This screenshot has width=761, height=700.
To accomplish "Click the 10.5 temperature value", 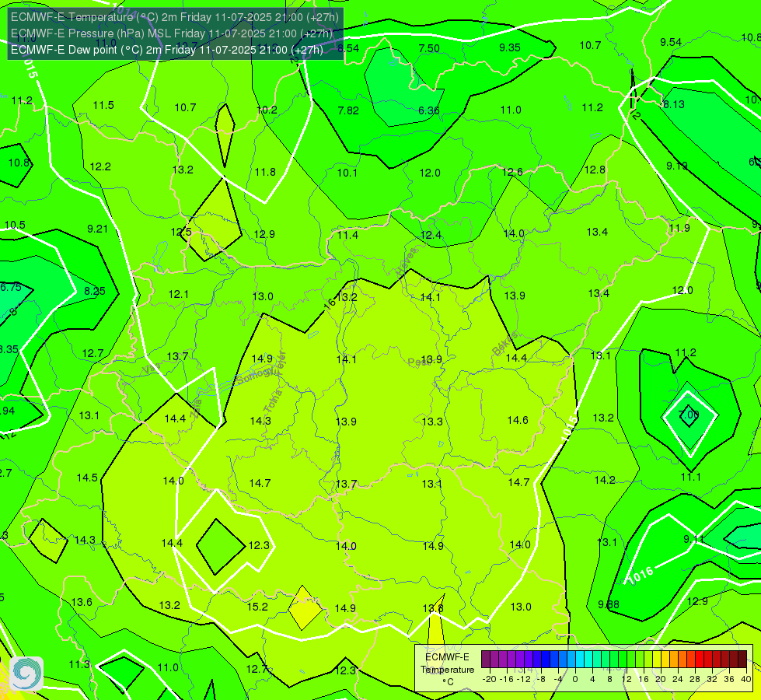I will [15, 226].
